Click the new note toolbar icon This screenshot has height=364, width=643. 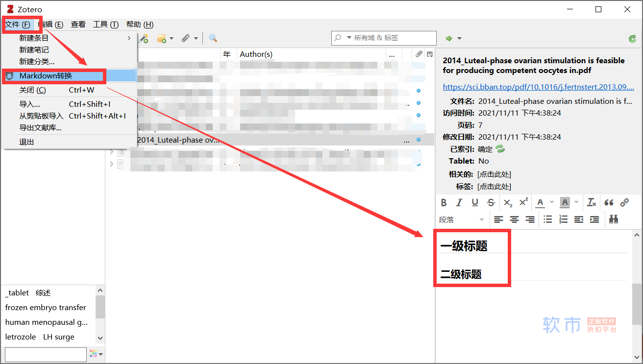[x=161, y=38]
